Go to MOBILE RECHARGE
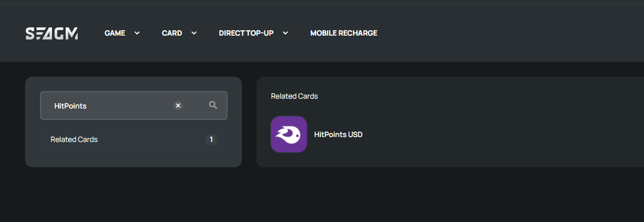The width and height of the screenshot is (644, 222). coord(344,33)
